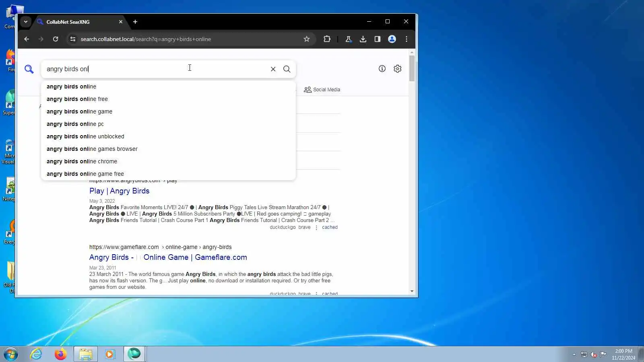Show hidden tray icons arrow
The width and height of the screenshot is (644, 362).
tap(574, 354)
